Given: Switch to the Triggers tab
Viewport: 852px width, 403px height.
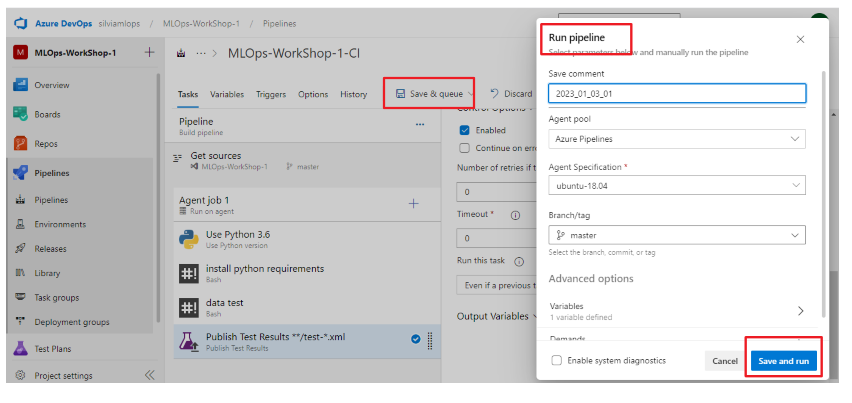Looking at the screenshot, I should point(271,94).
